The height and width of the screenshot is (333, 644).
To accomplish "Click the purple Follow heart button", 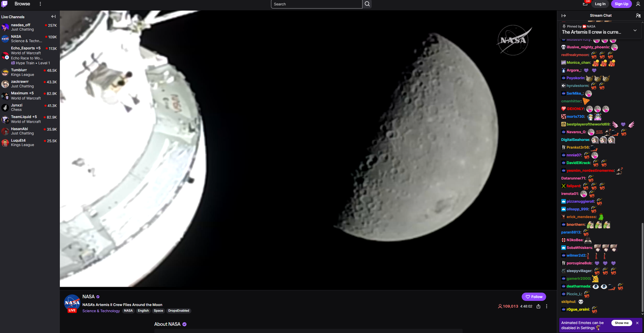I will 534,297.
